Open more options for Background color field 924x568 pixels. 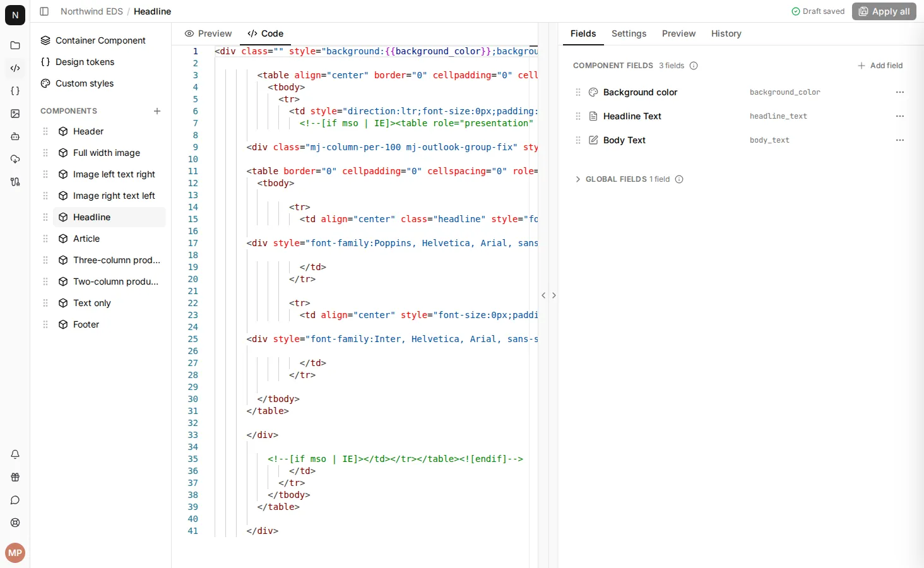tap(900, 92)
